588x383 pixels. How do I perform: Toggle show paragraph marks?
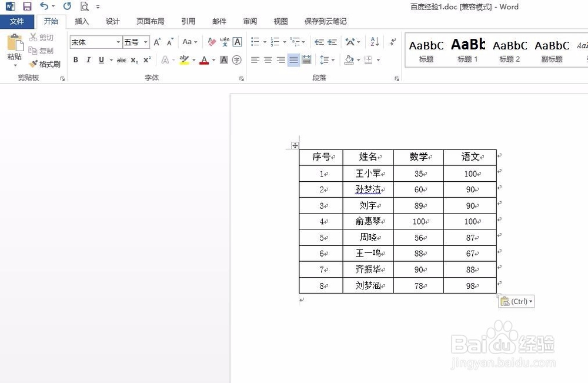[x=392, y=41]
